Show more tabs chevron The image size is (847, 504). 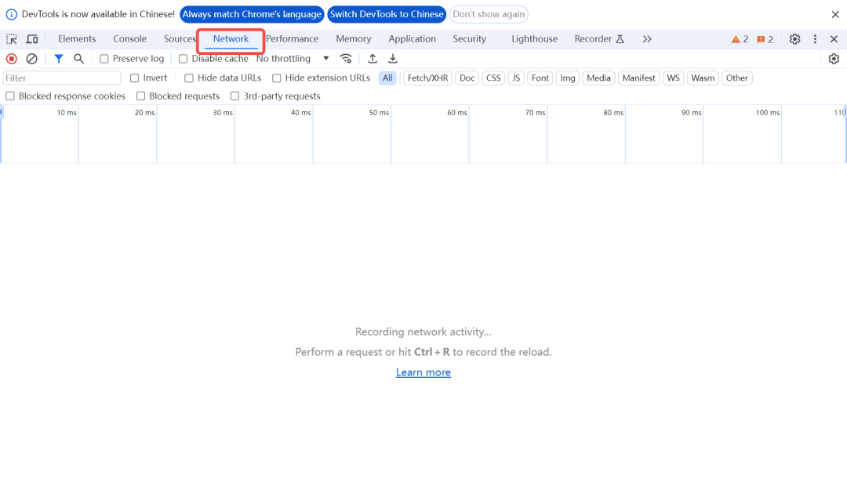pyautogui.click(x=647, y=39)
